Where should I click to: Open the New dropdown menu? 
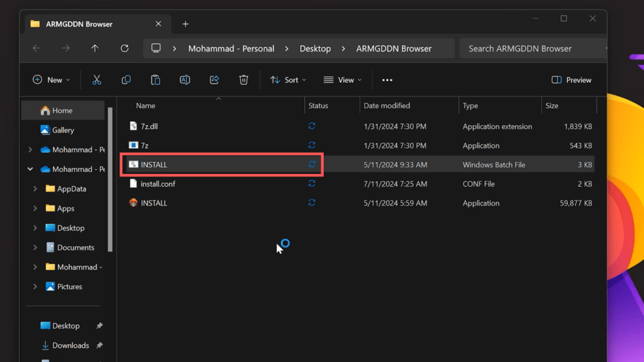52,80
